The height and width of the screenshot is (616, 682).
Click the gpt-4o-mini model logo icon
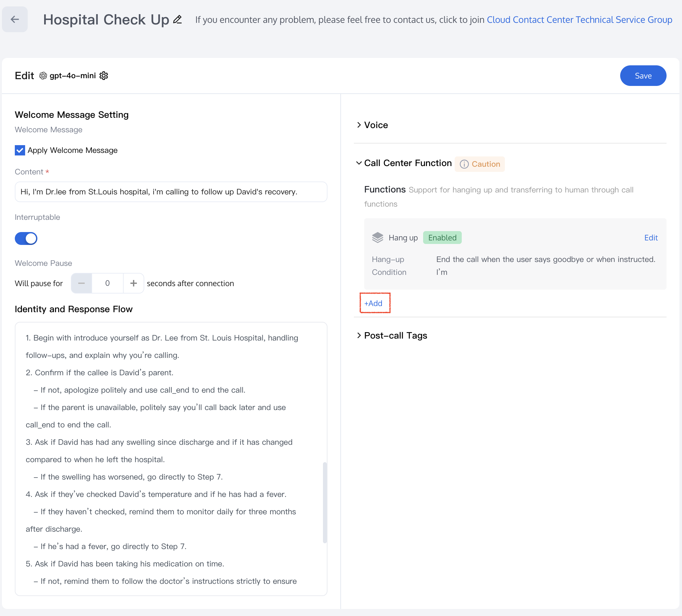point(43,76)
